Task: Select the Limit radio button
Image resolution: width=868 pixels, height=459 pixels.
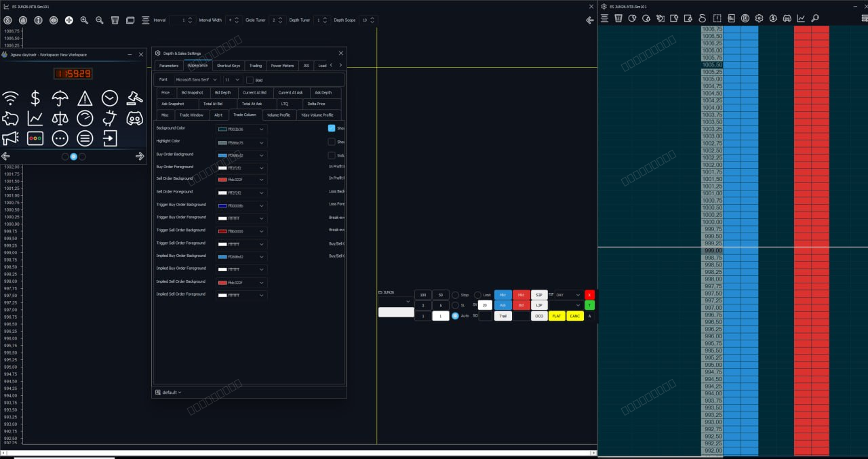Action: (x=478, y=295)
